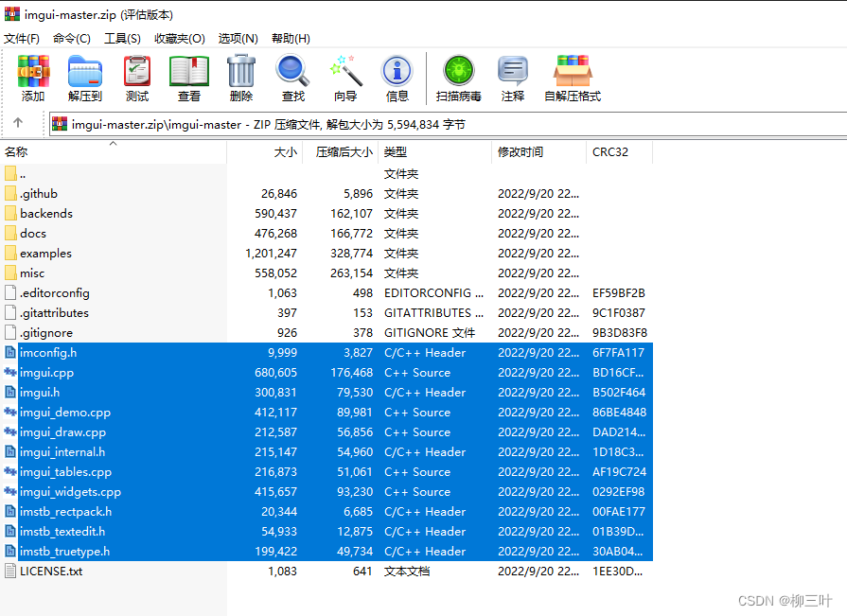The height and width of the screenshot is (616, 847).
Task: Click the 自解压格式 (SFX) icon
Action: pyautogui.click(x=572, y=79)
